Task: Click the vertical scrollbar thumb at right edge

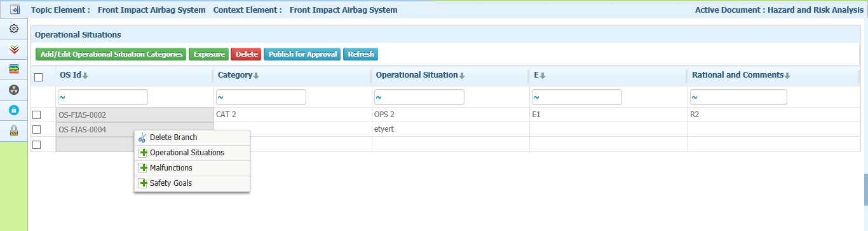Action: 865,188
